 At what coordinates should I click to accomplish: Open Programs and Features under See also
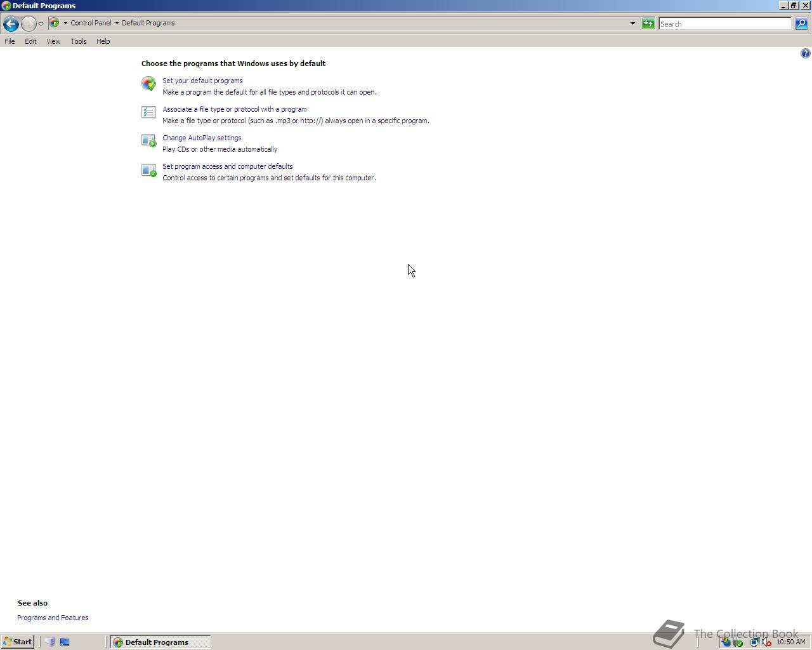[53, 618]
